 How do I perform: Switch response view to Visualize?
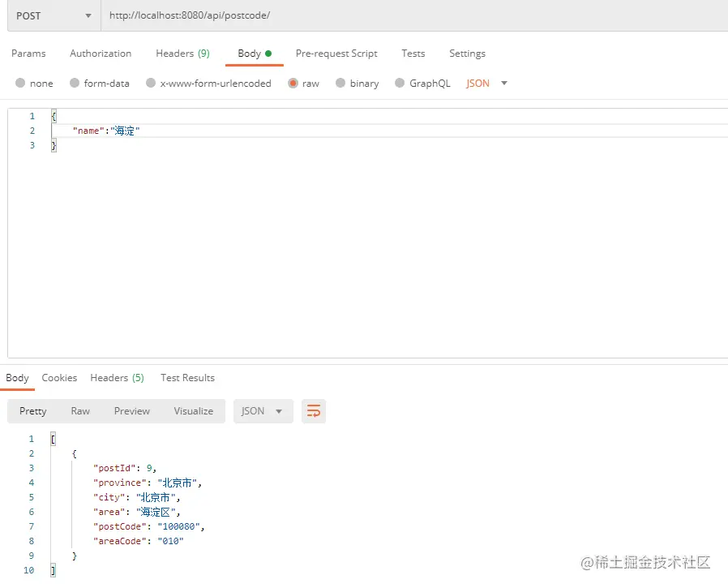coord(194,411)
